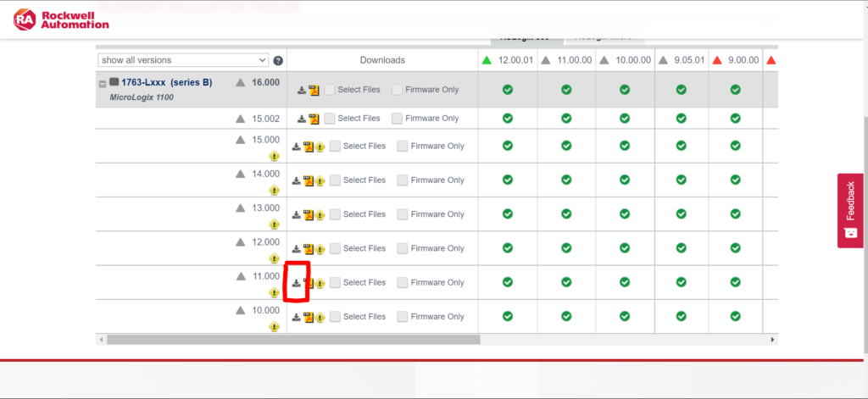
Task: Click yellow warning icon under version 15.000
Action: click(274, 156)
